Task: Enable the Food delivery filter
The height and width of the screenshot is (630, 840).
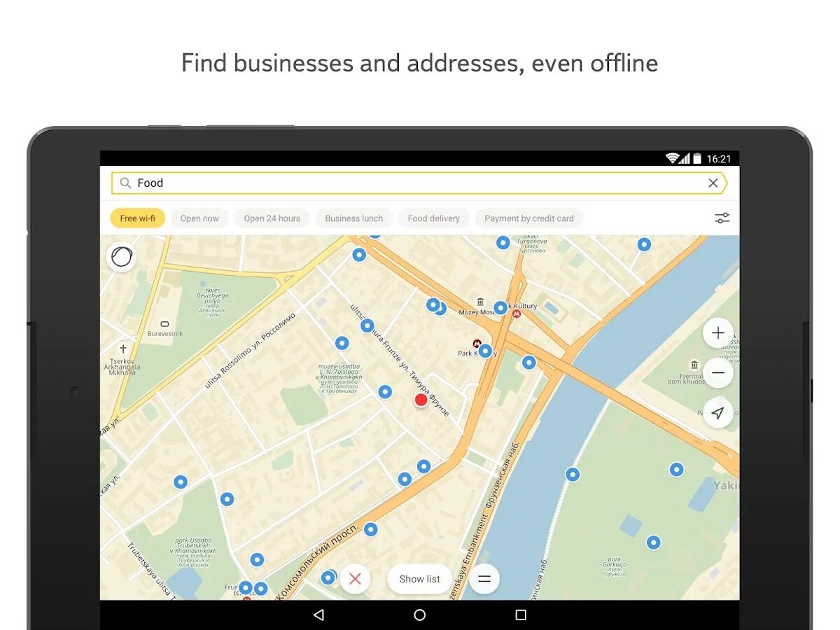Action: 433,218
